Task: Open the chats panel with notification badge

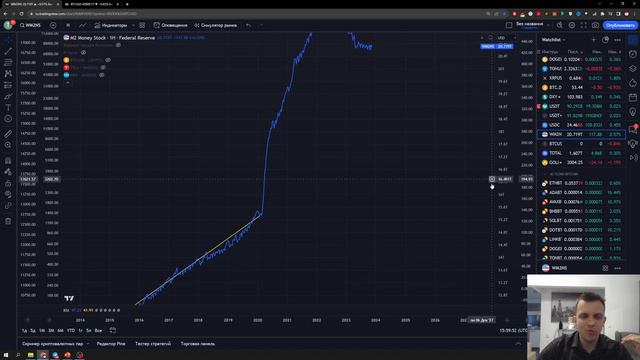Action: click(x=633, y=129)
